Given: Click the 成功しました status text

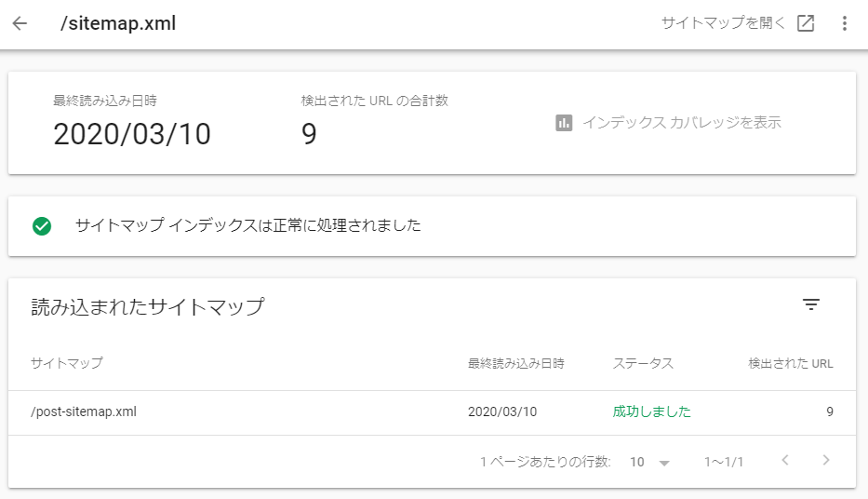Looking at the screenshot, I should click(x=651, y=411).
